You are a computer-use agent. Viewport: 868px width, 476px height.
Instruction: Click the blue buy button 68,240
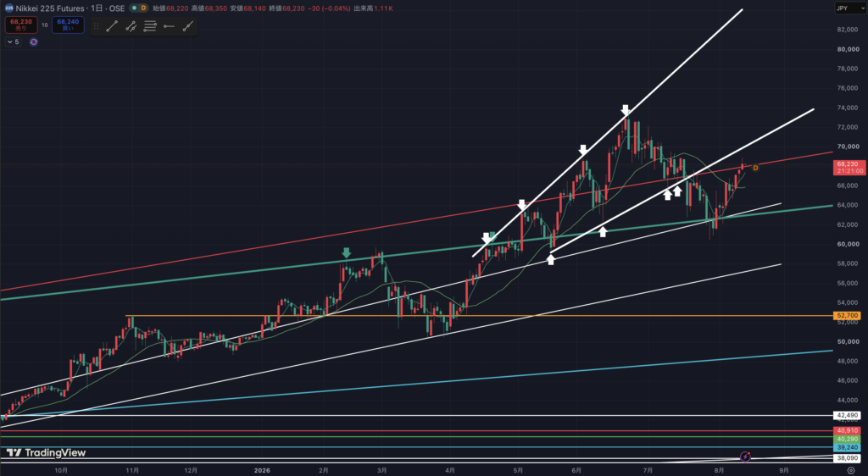(68, 25)
